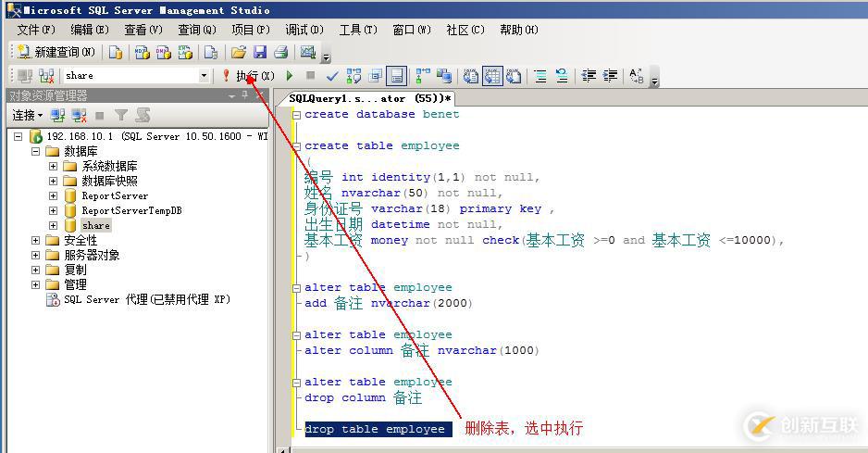868x453 pixels.
Task: Collapse the 192.168.10.1 server node
Action: pyautogui.click(x=19, y=136)
